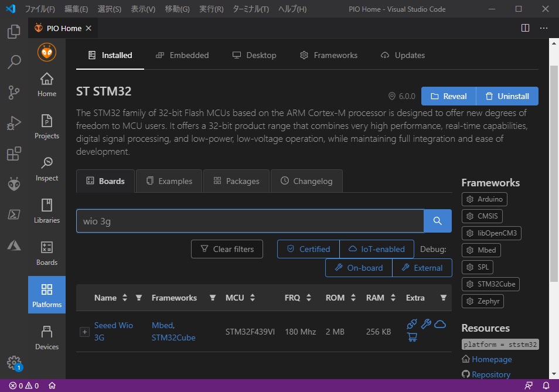Viewport: 559px width, 392px height.
Task: Toggle the IoT-enabled filter
Action: tap(377, 249)
